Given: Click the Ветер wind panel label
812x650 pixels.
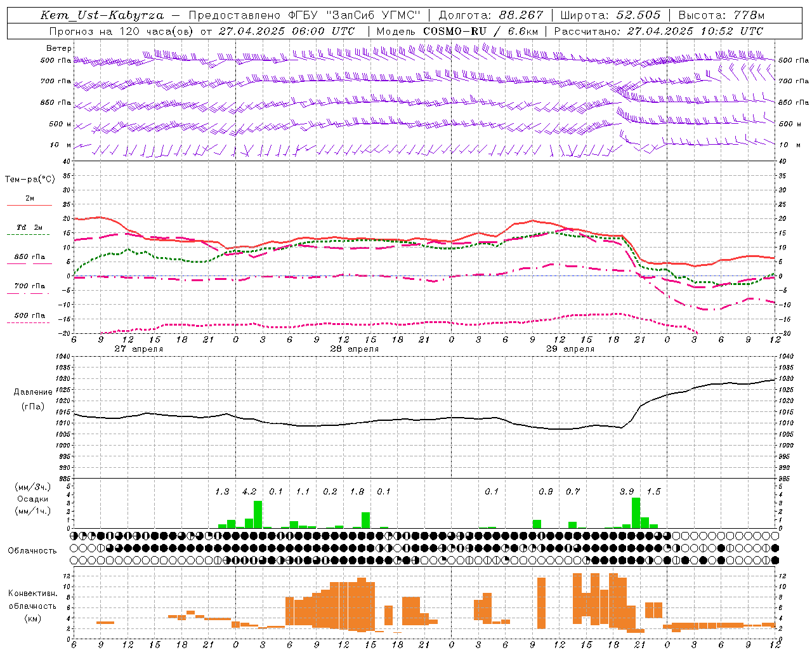Looking at the screenshot, I should 59,48.
